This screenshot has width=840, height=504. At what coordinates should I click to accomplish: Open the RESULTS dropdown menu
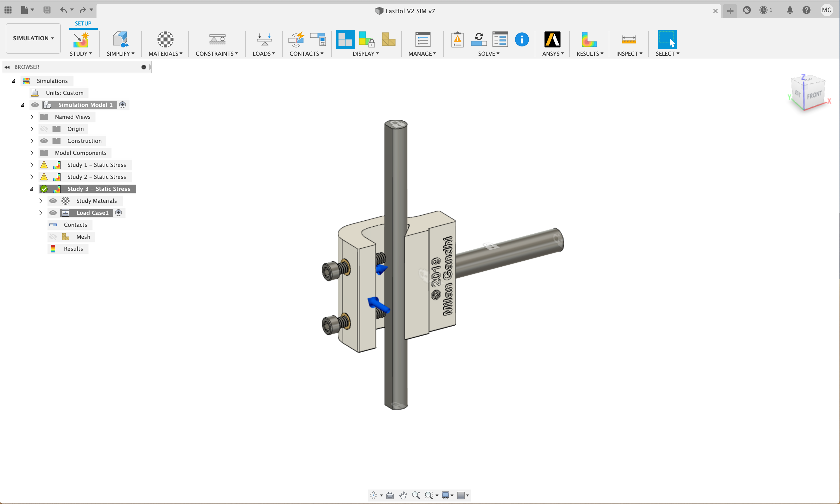[x=590, y=54]
